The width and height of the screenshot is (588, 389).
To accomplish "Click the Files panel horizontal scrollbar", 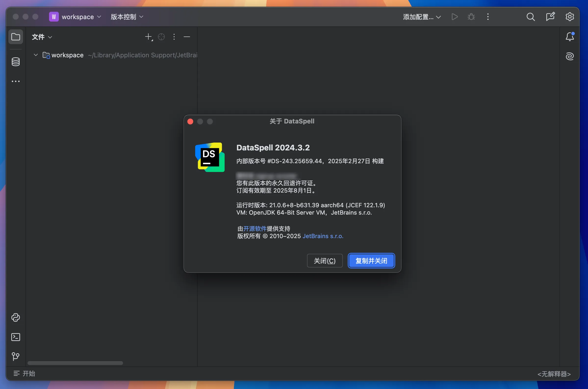I will (x=75, y=363).
